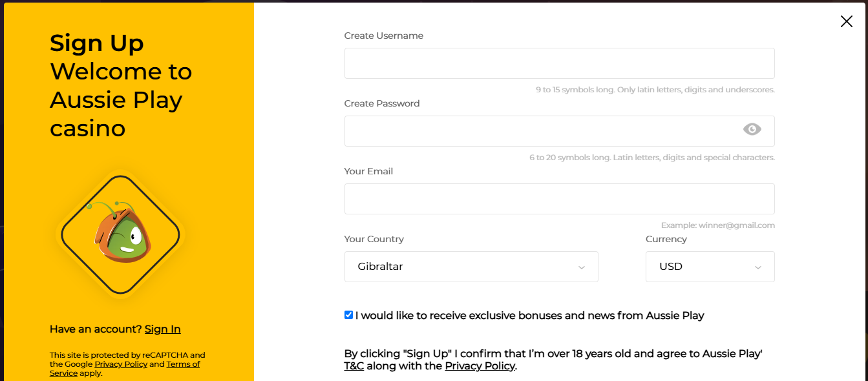Open the Currency dropdown showing USD
This screenshot has width=868, height=381.
pos(710,267)
